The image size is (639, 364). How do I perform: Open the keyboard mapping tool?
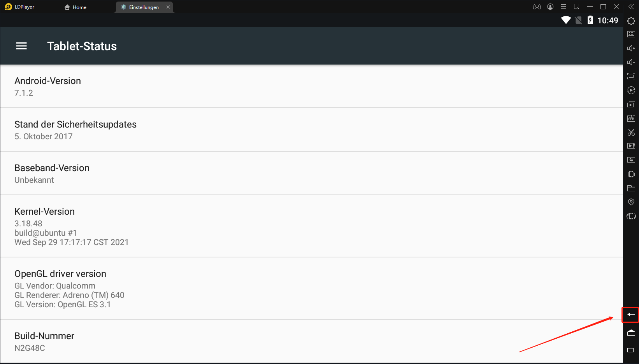coord(631,34)
